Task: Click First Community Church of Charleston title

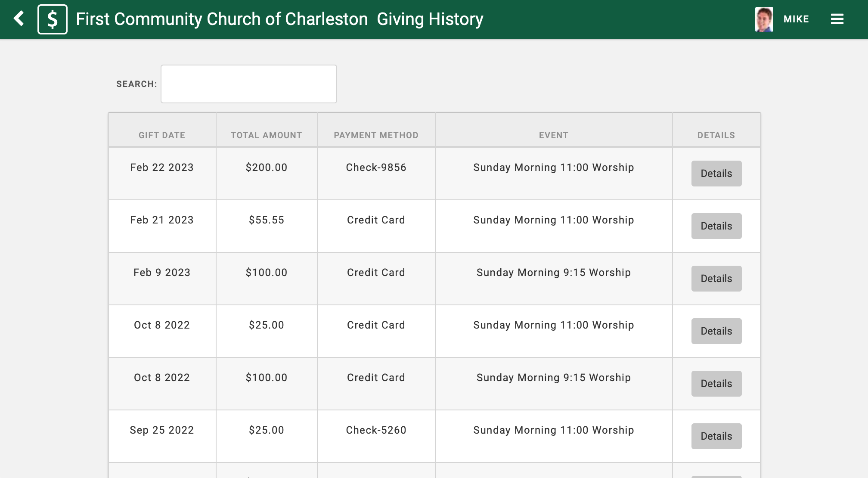Action: pyautogui.click(x=222, y=19)
